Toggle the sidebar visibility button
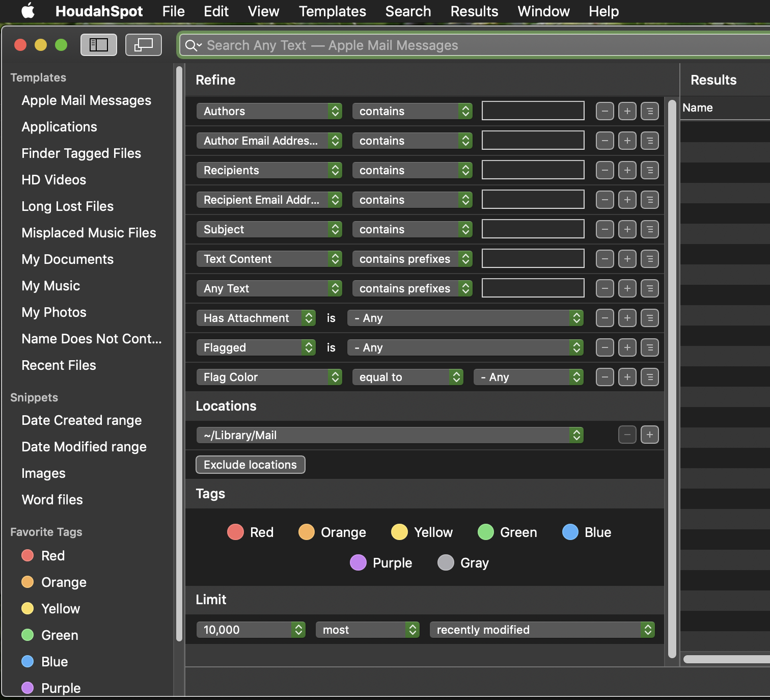This screenshot has height=700, width=770. pos(99,45)
